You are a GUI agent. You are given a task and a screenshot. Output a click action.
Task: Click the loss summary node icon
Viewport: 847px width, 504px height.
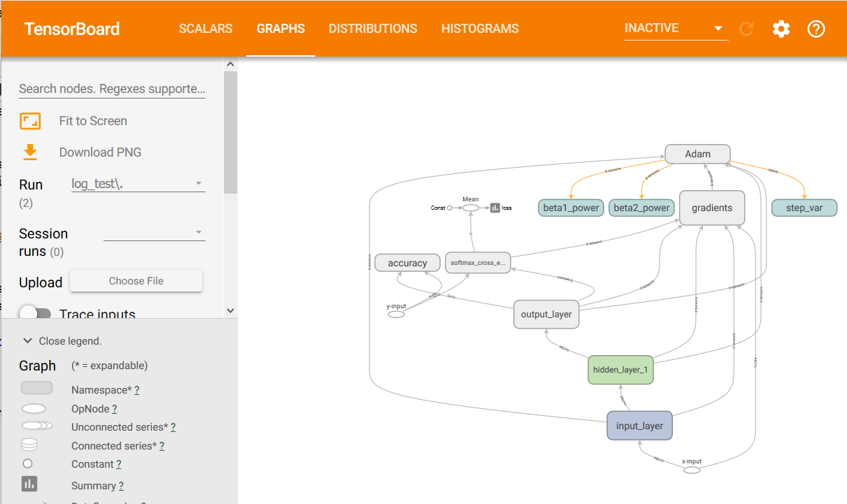(x=495, y=208)
